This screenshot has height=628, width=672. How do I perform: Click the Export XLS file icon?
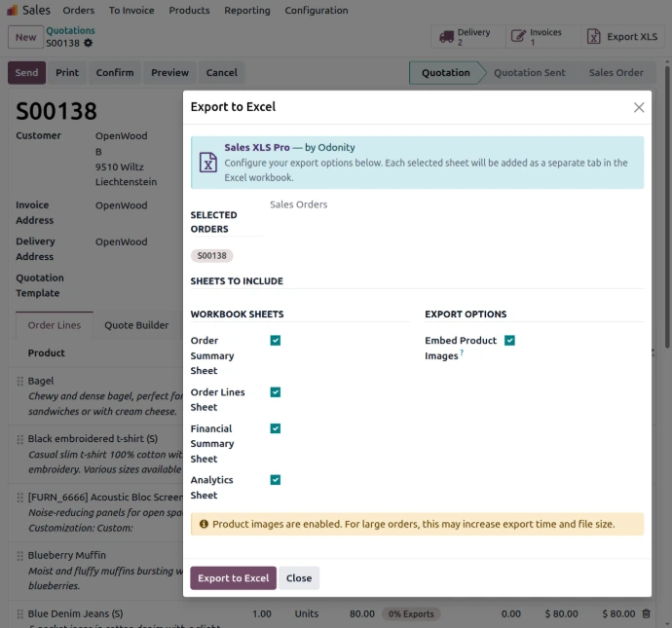tap(593, 36)
